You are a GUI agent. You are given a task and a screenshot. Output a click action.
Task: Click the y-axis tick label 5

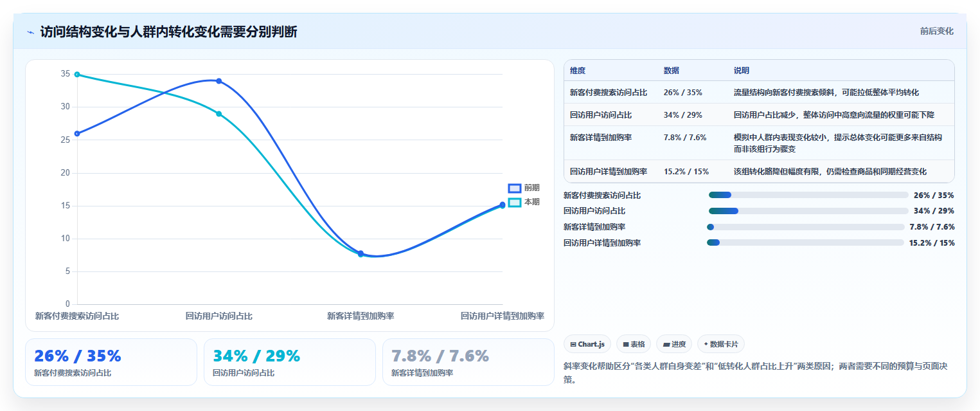[67, 271]
